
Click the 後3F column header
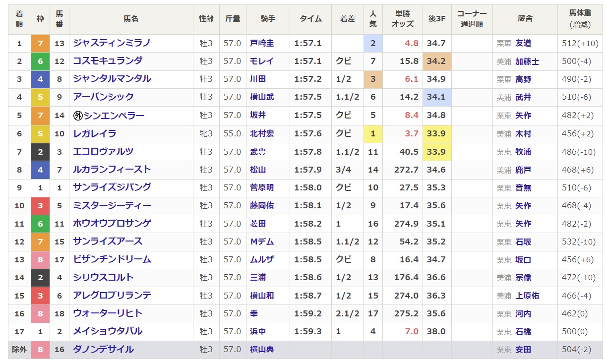pyautogui.click(x=437, y=19)
